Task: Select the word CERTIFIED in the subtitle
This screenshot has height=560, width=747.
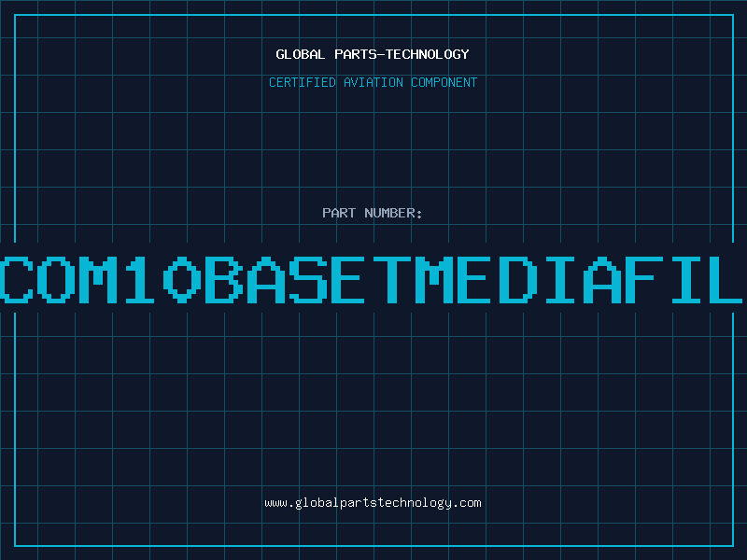Action: [303, 82]
